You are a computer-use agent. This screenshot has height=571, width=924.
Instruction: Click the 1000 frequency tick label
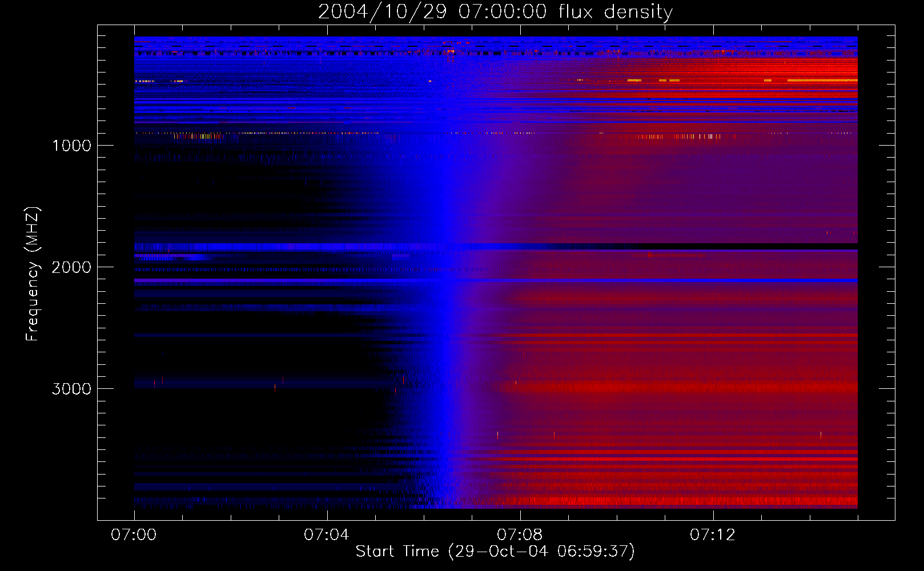pos(71,146)
